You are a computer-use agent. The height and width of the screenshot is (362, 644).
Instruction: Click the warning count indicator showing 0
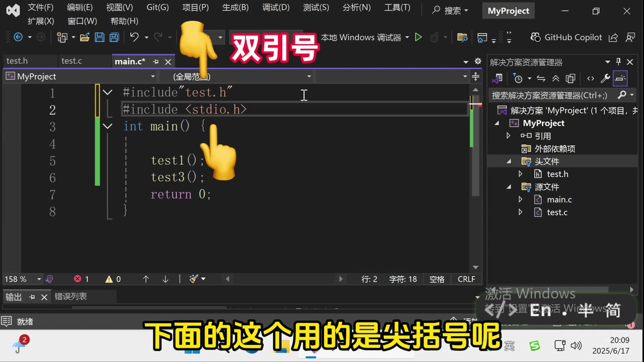[113, 279]
